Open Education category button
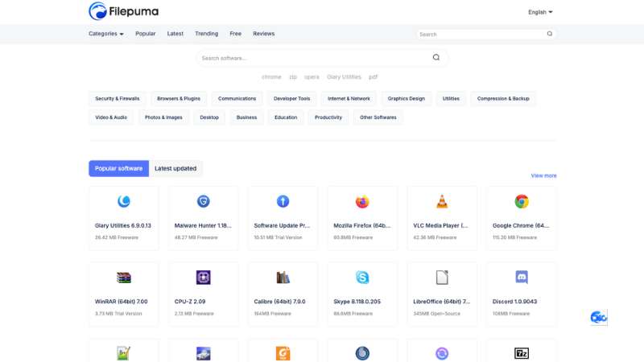 coord(286,117)
